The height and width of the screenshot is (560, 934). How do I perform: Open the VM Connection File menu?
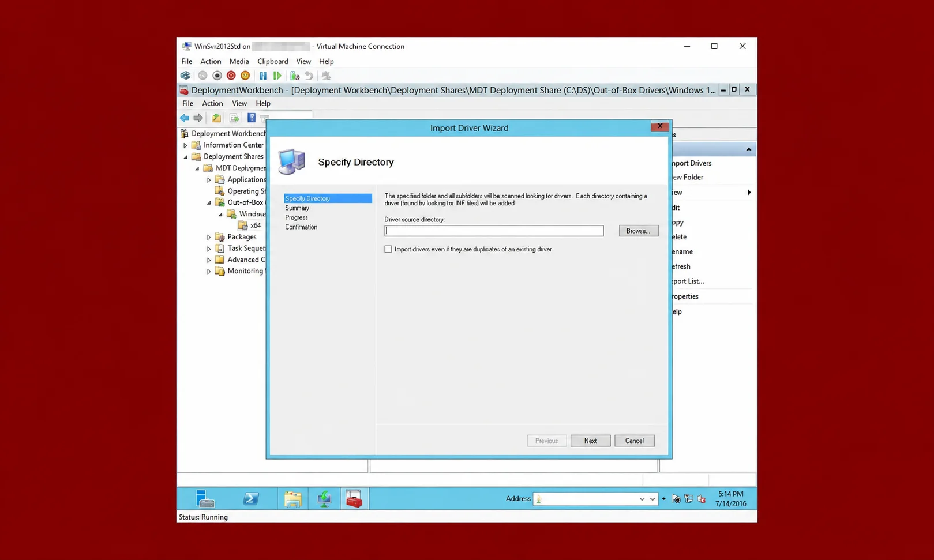coord(187,61)
